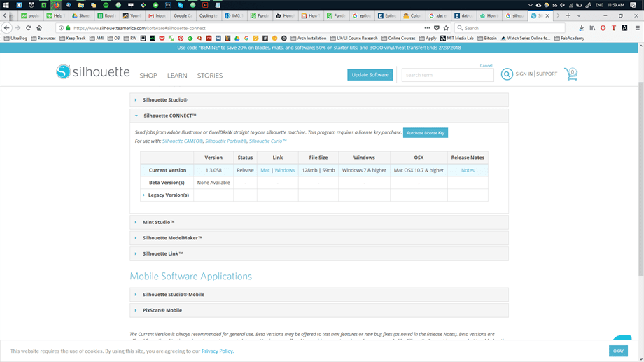Open a new browser tab
Viewport: 644px width, 362px height.
tap(568, 15)
